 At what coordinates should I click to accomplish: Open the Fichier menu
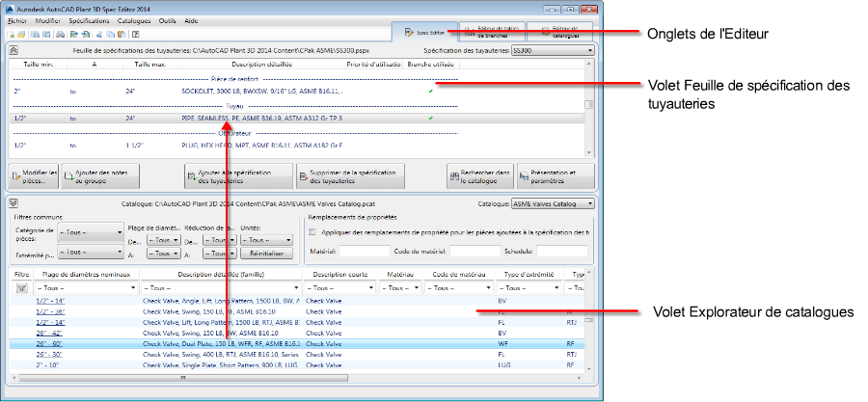coord(18,21)
